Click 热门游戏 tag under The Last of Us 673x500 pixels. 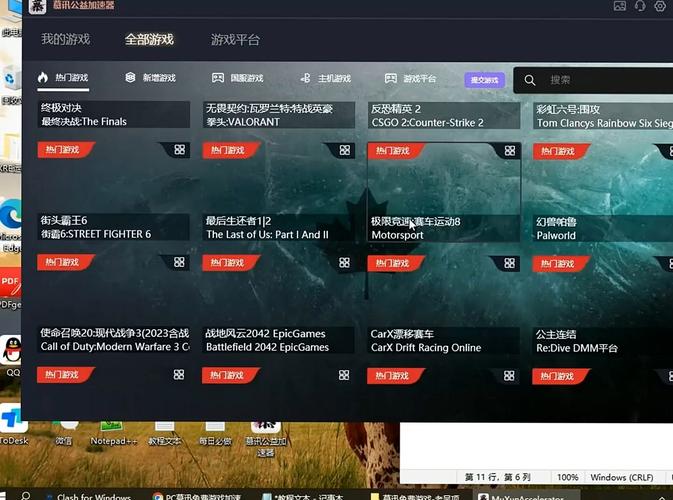230,263
